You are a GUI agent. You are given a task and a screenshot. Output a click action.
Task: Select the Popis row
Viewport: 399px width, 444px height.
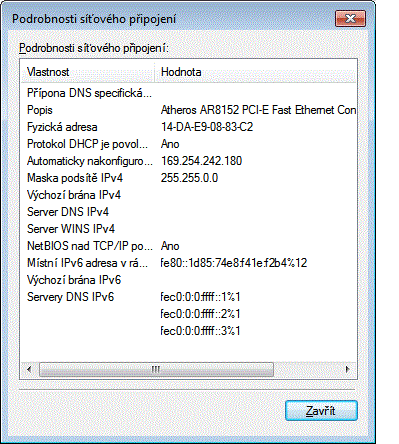click(189, 110)
